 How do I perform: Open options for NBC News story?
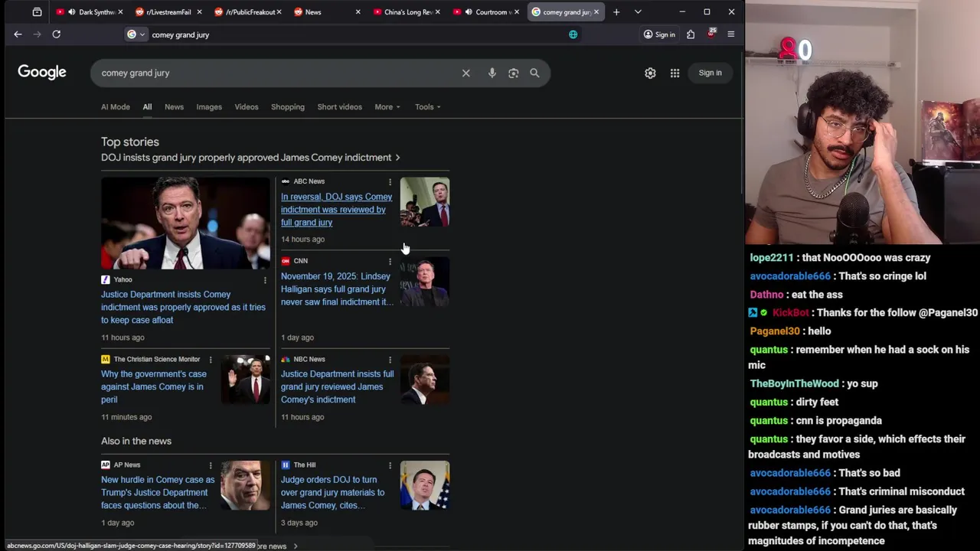click(x=390, y=360)
